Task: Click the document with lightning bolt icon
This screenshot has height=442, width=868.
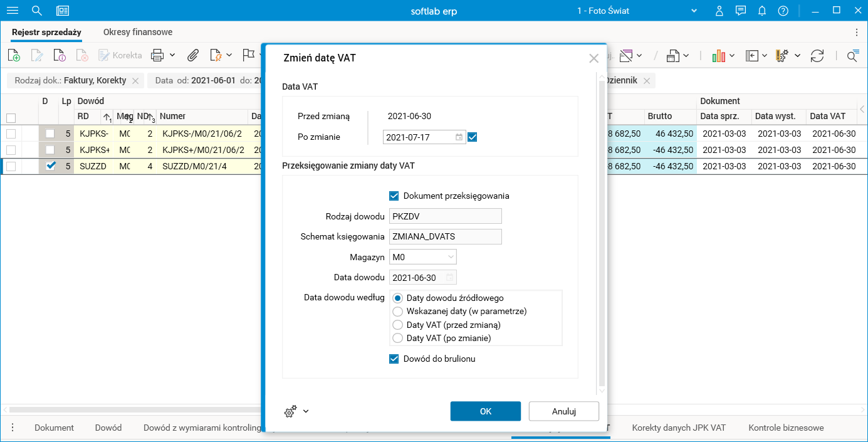Action: (216, 55)
